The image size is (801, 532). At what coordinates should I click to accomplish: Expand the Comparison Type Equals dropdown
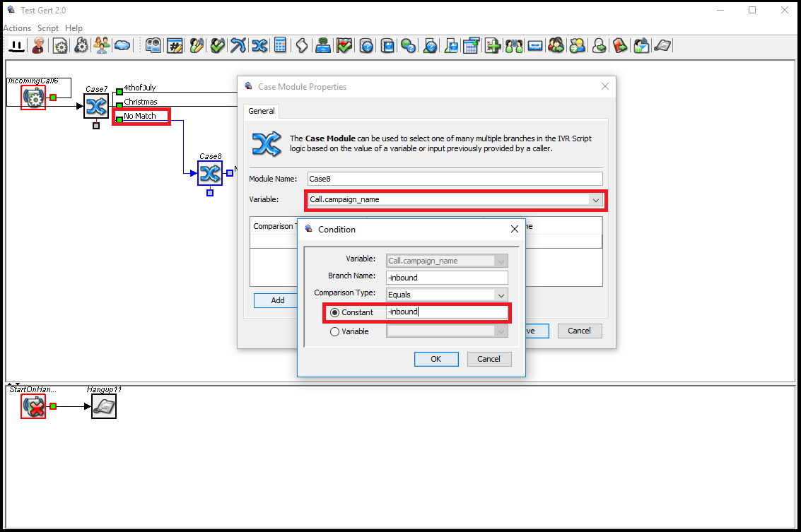(x=501, y=295)
